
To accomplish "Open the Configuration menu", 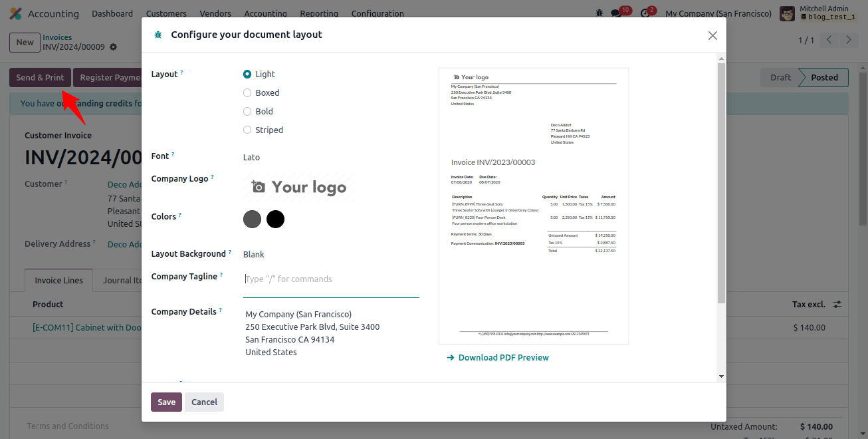I will point(378,13).
